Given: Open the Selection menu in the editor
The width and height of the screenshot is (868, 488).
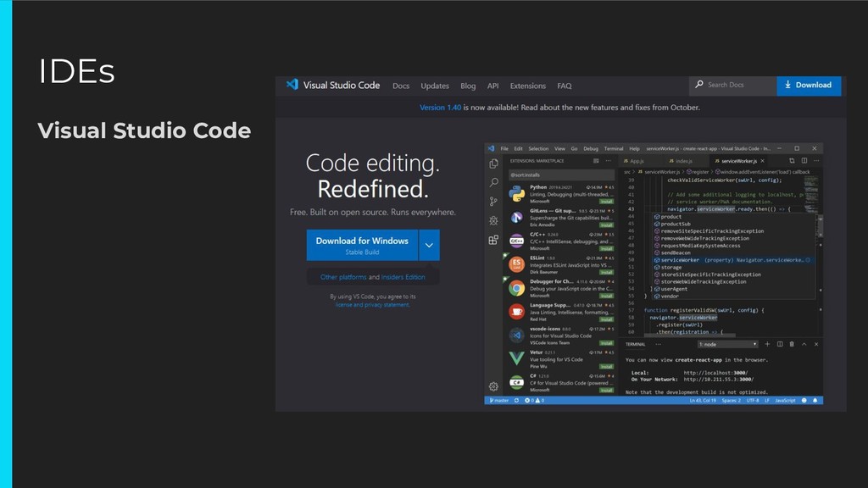Looking at the screenshot, I should click(538, 148).
